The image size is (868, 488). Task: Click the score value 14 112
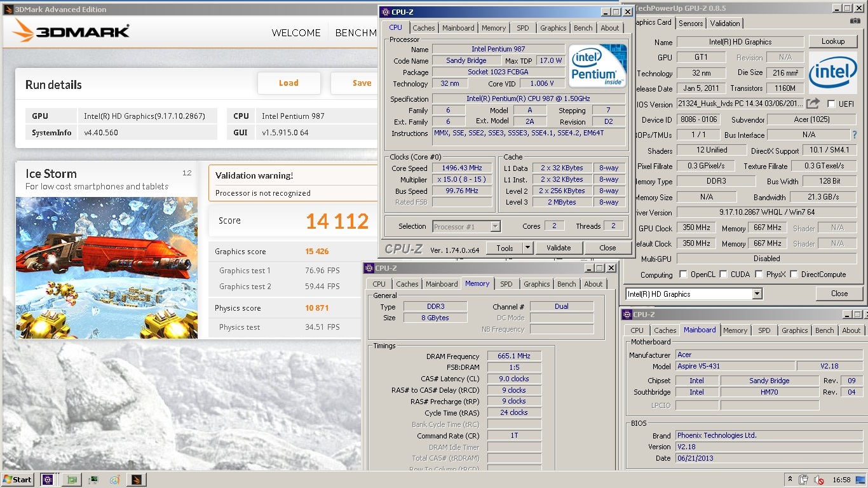[337, 221]
